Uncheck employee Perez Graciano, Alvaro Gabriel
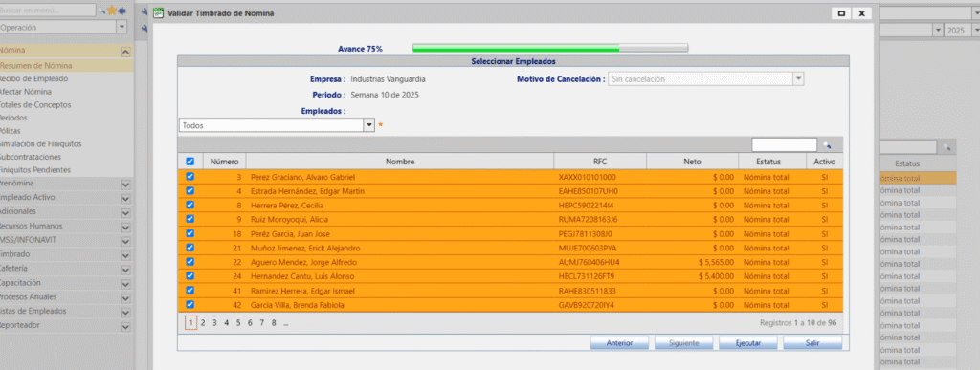Viewport: 980px width, 370px height. point(190,177)
